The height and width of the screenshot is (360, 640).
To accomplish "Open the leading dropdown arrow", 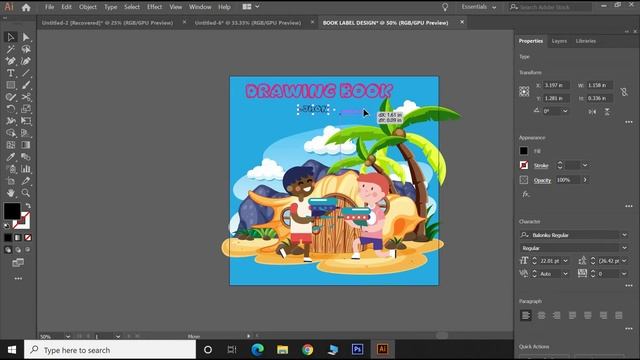I will click(624, 261).
